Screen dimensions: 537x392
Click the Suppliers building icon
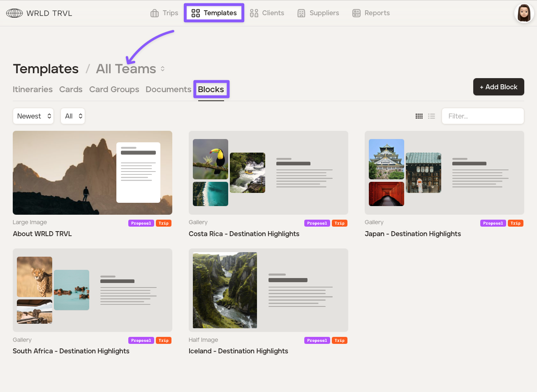(x=301, y=13)
